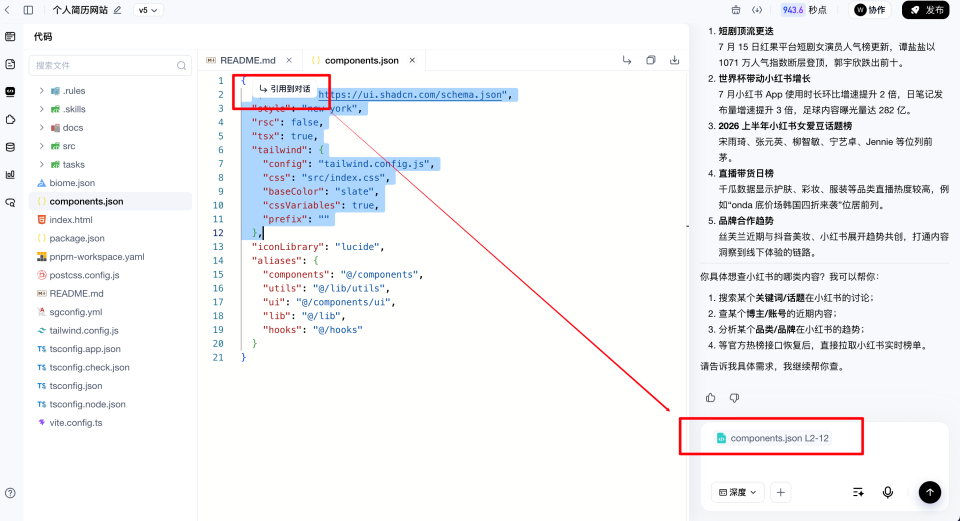Image resolution: width=960 pixels, height=521 pixels.
Task: Click the gift box icon in top bar
Action: (x=736, y=10)
